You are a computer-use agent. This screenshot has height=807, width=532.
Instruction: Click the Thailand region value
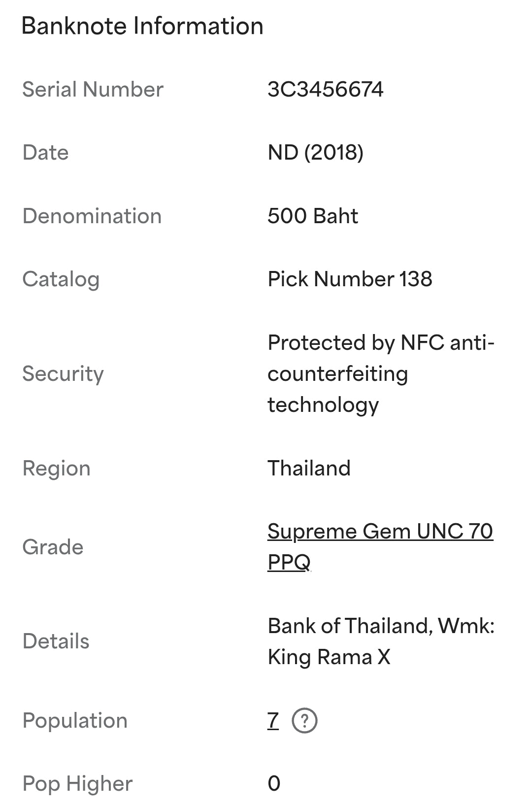pyautogui.click(x=309, y=469)
